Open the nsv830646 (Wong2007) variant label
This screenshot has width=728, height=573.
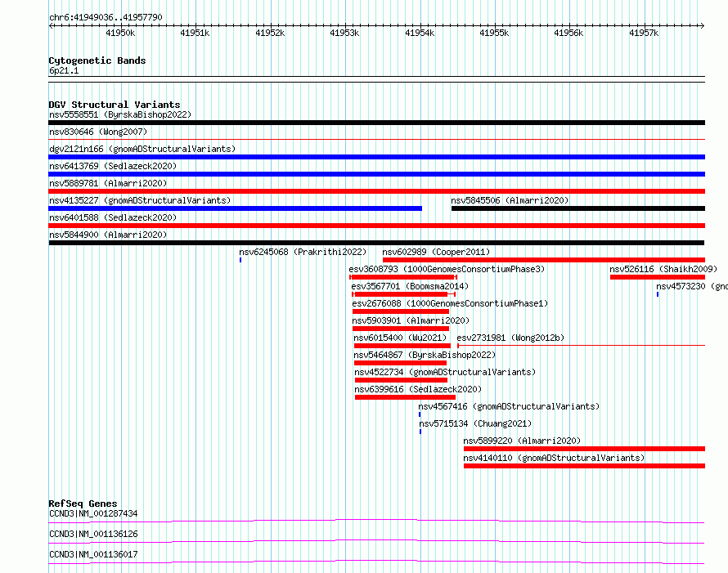click(x=98, y=132)
